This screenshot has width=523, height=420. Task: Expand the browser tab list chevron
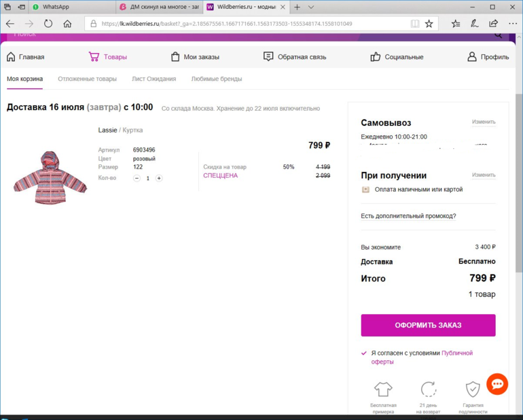coord(311,7)
